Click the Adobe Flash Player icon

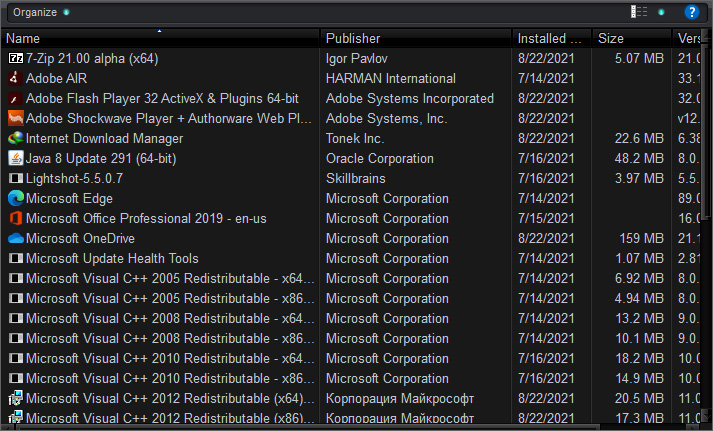point(15,98)
